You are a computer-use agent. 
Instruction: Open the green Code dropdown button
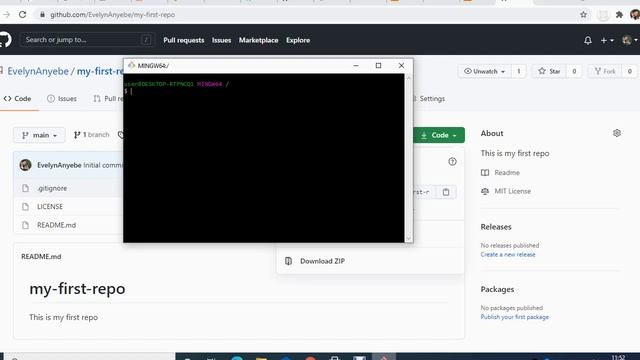[439, 135]
